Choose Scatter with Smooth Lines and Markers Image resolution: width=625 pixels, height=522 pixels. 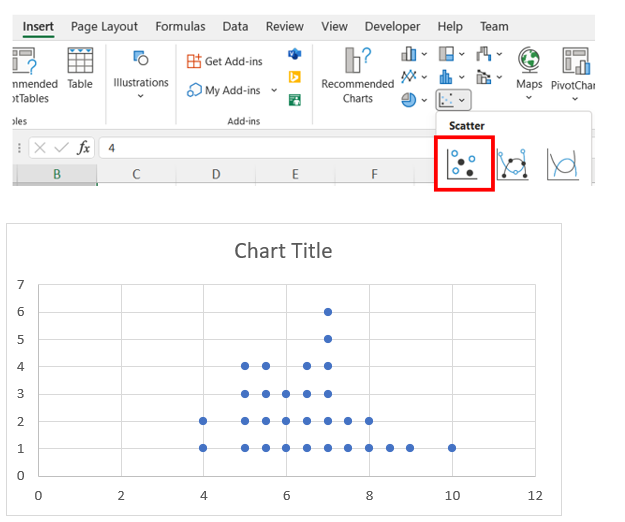point(513,164)
